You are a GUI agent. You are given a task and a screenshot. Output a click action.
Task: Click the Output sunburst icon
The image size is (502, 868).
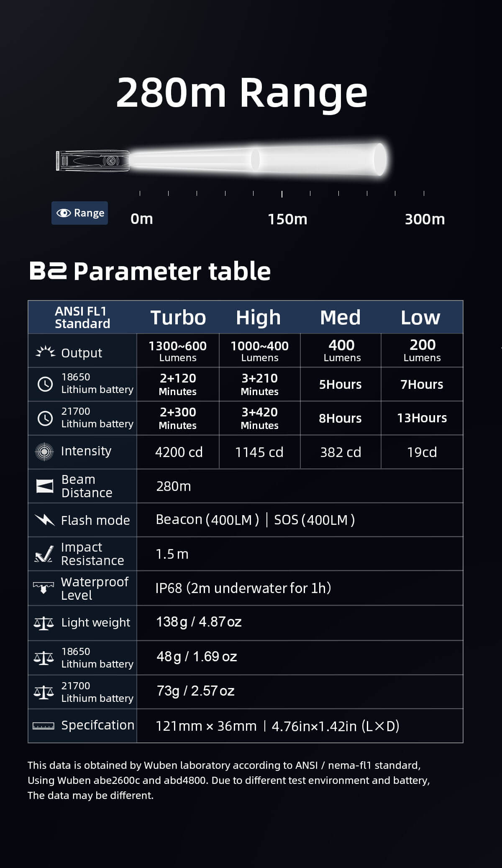pyautogui.click(x=45, y=352)
